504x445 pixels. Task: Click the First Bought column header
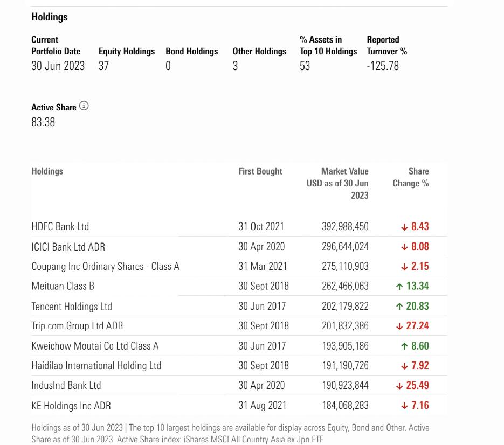tap(260, 171)
